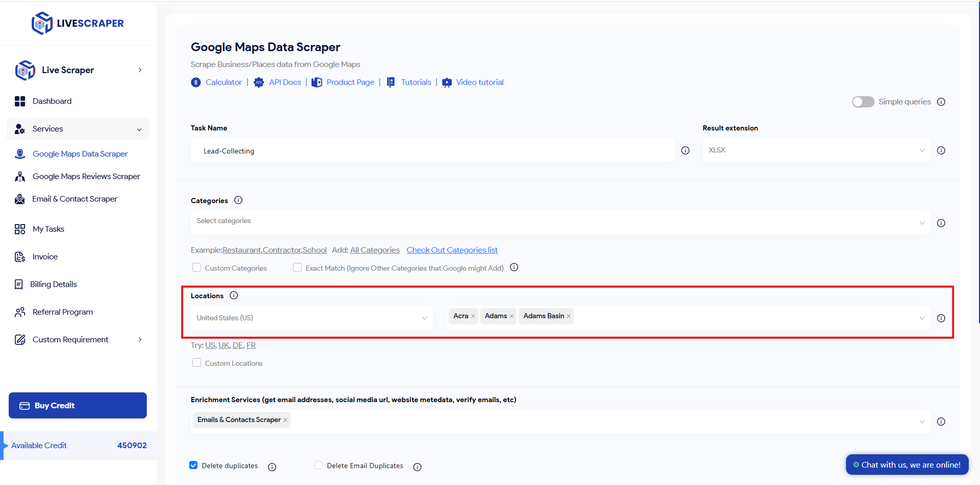980x485 pixels.
Task: Remove the Acra location tag
Action: [x=473, y=316]
